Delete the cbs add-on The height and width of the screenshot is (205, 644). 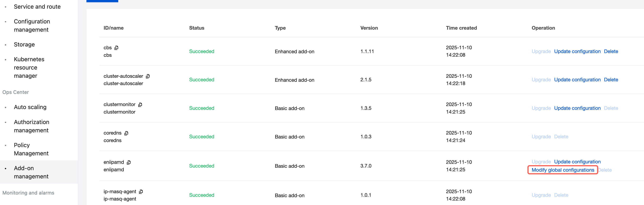(x=611, y=51)
